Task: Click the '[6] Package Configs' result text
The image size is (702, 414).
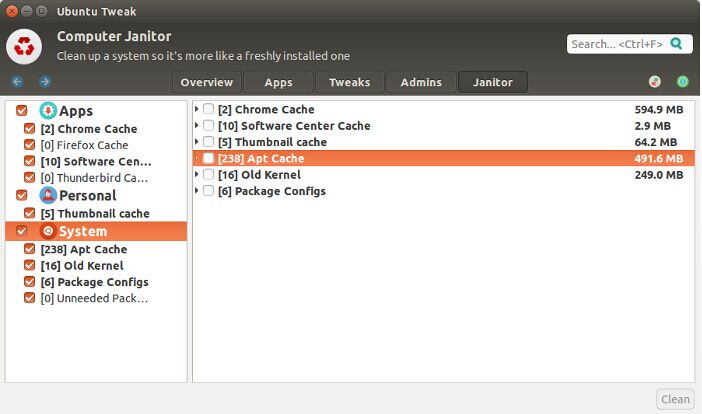Action: pos(272,191)
